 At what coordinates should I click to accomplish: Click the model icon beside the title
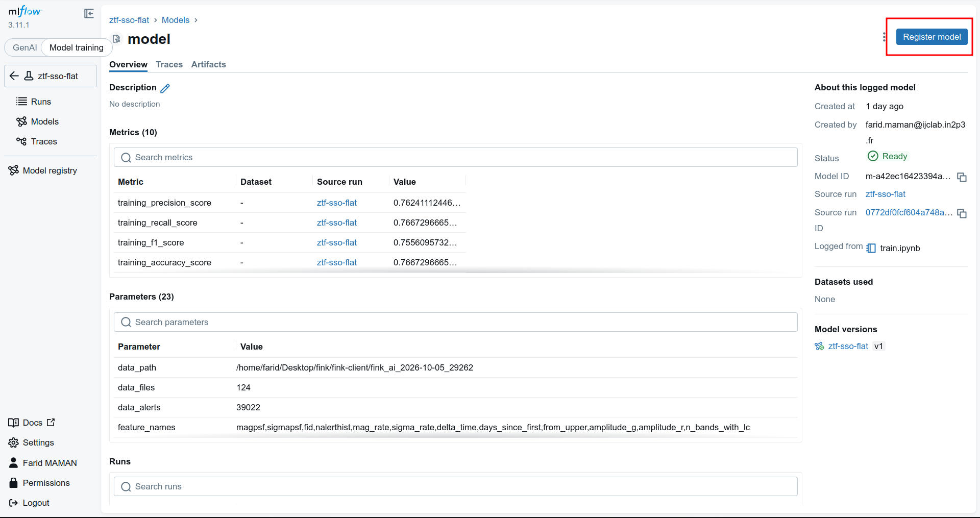coord(117,39)
